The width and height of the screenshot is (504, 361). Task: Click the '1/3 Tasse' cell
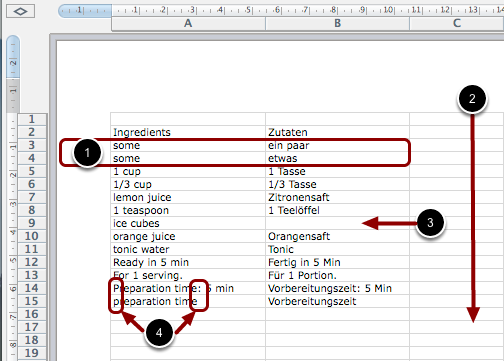click(x=337, y=184)
